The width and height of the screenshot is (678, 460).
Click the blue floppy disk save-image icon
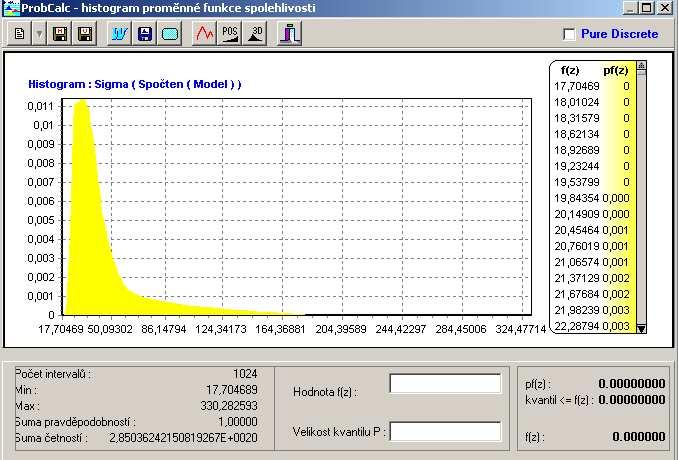click(144, 34)
